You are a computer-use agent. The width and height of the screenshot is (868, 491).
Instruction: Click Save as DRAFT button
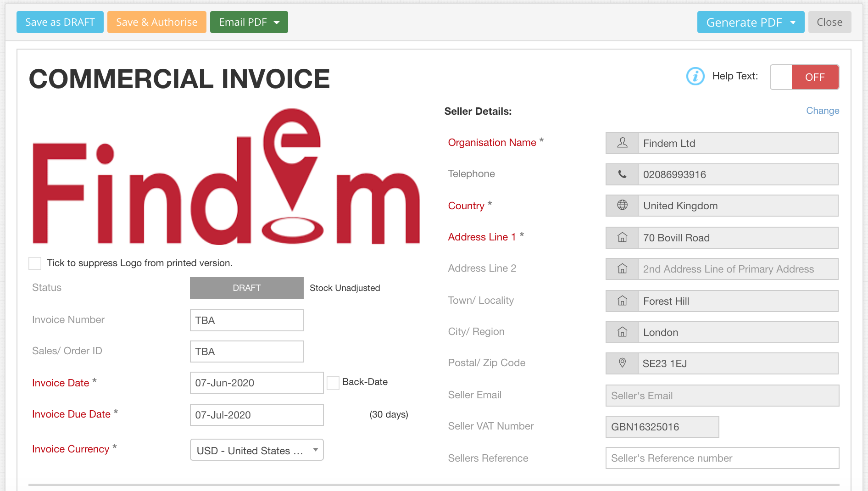60,22
